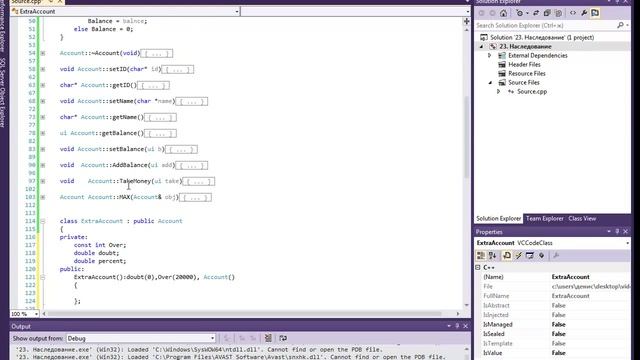Click the search magnifier in Solution Explorer
Viewport: 640px width, 360px height.
620,25
